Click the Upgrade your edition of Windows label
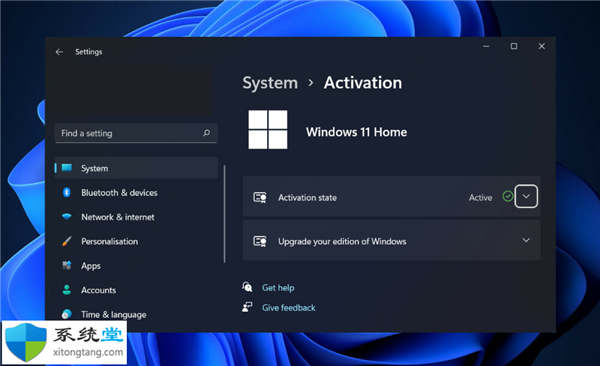The image size is (600, 366). pos(342,242)
